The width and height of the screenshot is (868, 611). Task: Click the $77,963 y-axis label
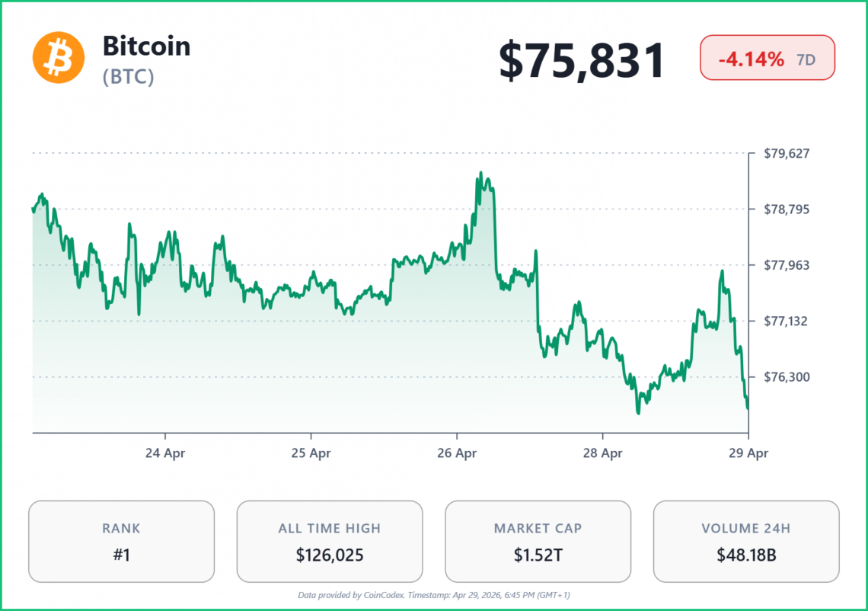(787, 265)
